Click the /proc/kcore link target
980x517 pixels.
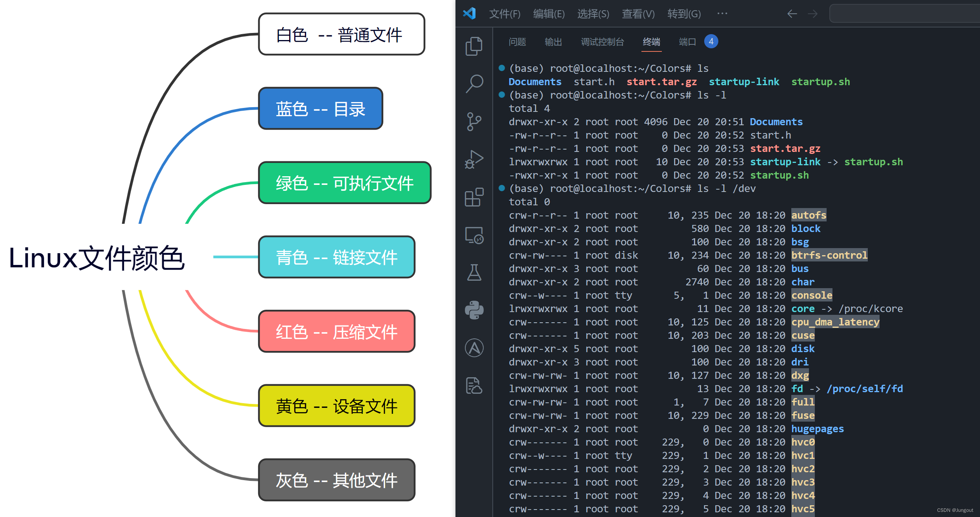(871, 309)
